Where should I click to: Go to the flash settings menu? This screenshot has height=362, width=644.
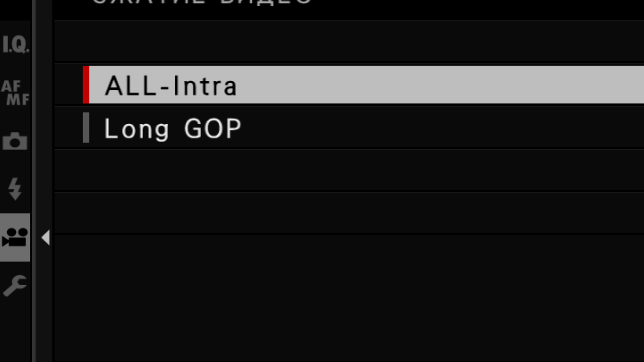[15, 189]
